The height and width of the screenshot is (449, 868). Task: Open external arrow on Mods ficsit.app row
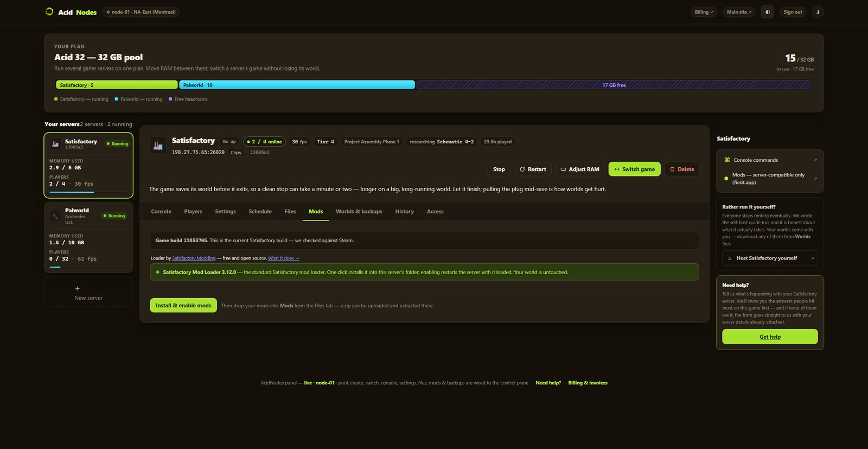tap(815, 179)
